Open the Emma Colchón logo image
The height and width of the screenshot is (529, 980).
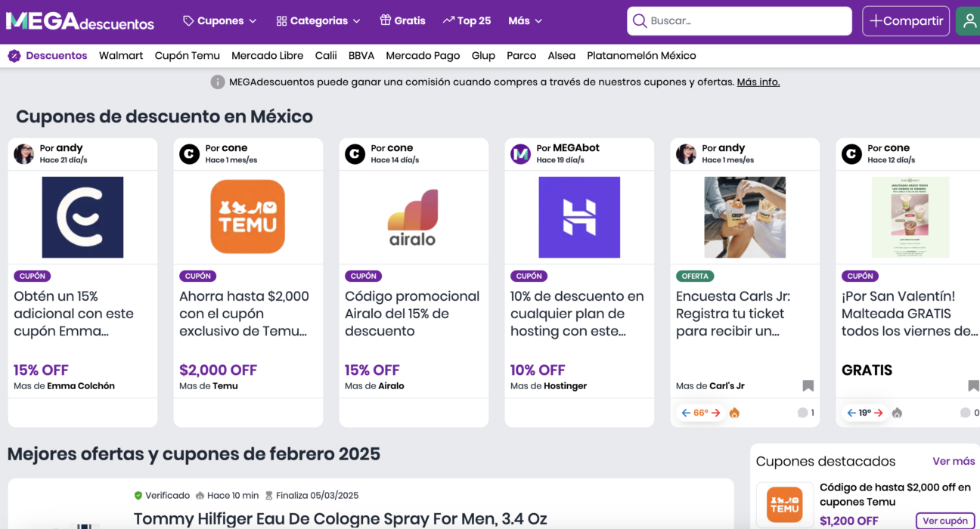click(82, 218)
